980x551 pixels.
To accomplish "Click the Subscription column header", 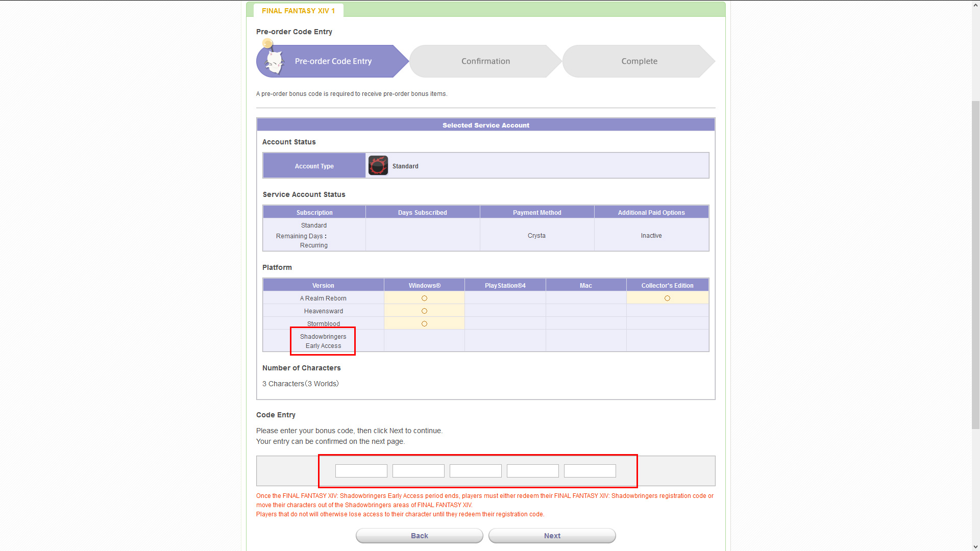I will [314, 213].
